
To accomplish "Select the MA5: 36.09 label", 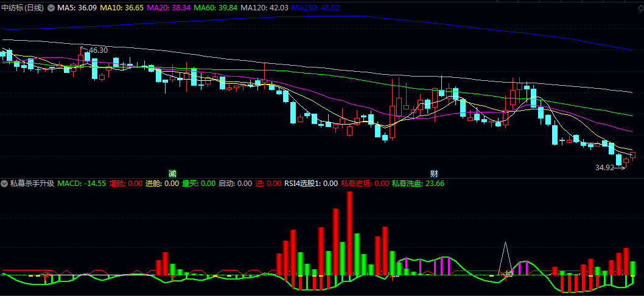I will pyautogui.click(x=77, y=8).
